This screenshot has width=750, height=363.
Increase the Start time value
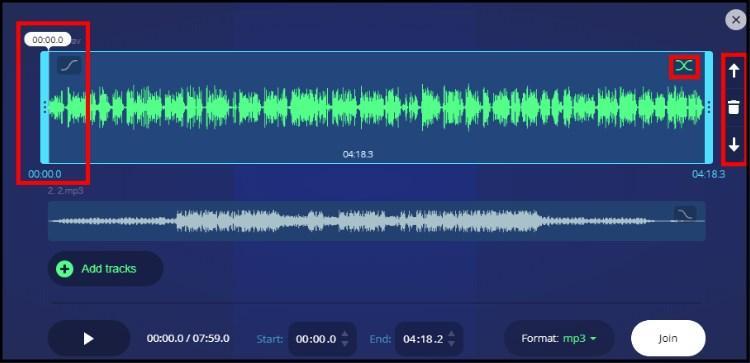[x=345, y=333]
